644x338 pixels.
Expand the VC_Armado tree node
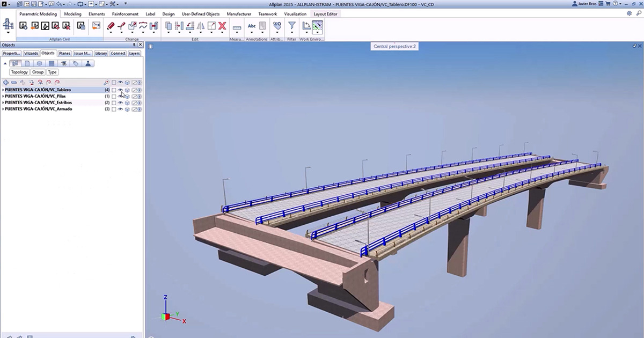(3, 109)
